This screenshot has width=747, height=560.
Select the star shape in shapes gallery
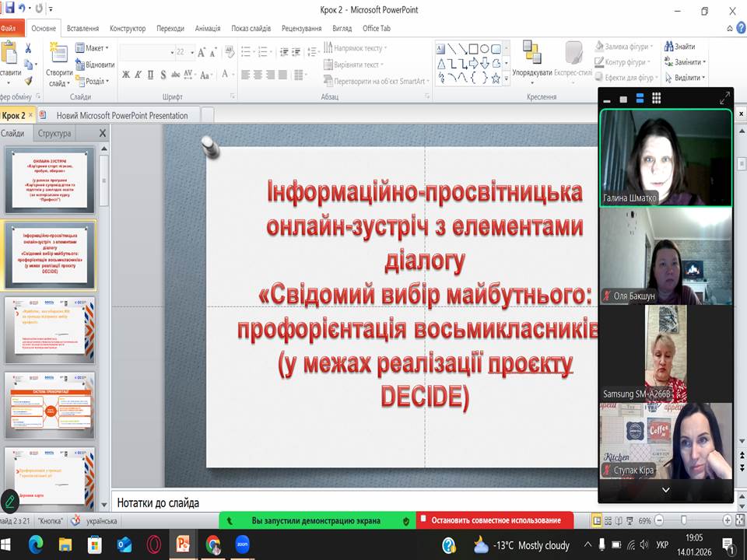[x=496, y=78]
